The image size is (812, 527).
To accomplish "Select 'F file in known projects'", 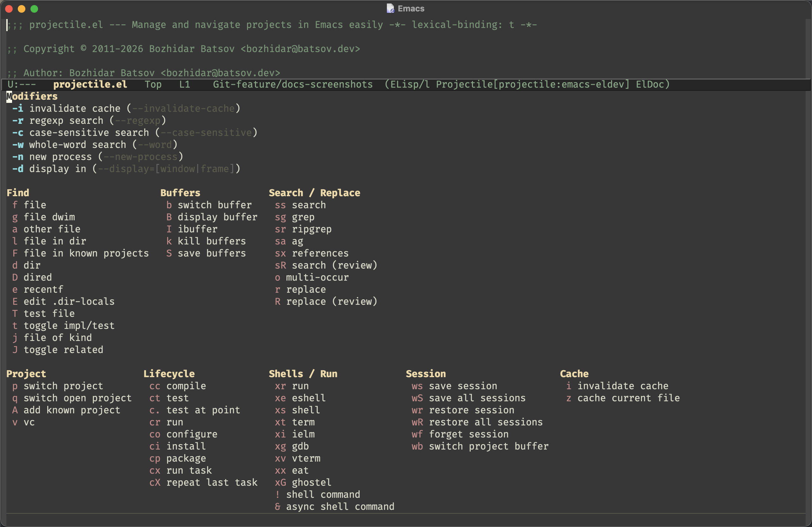I will pos(81,253).
